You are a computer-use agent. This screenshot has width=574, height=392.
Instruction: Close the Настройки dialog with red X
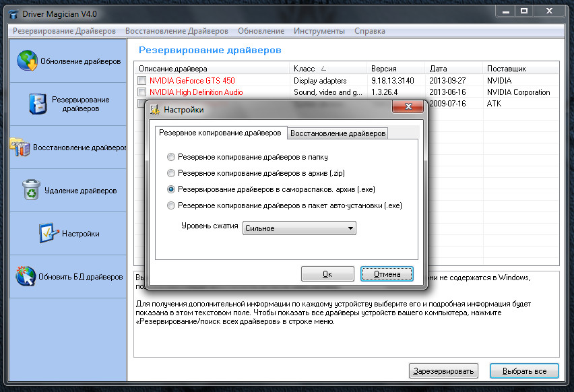408,106
